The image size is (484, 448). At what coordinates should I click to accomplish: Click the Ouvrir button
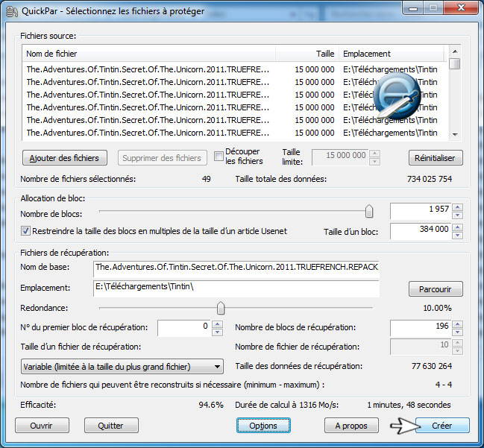point(42,426)
